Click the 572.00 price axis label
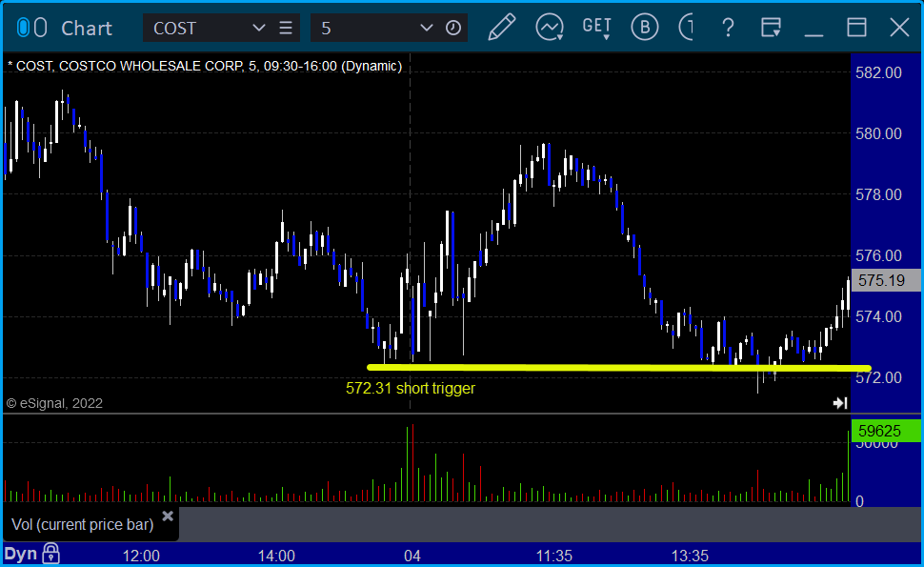924x567 pixels. pos(878,377)
